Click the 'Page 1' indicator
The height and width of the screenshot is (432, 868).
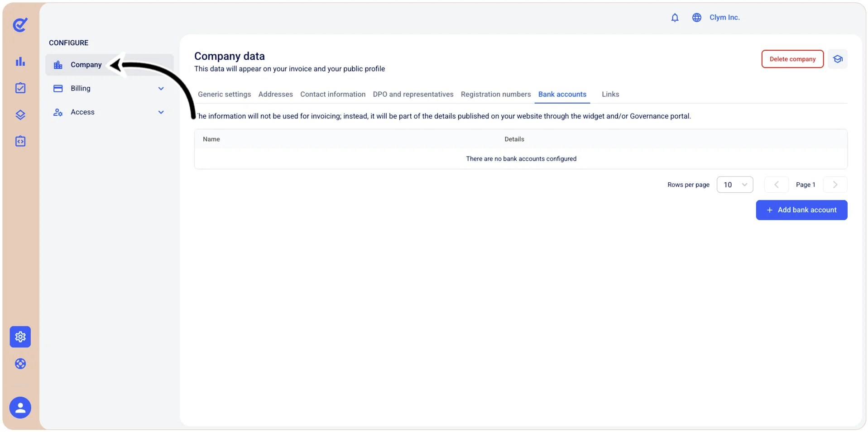pos(806,185)
